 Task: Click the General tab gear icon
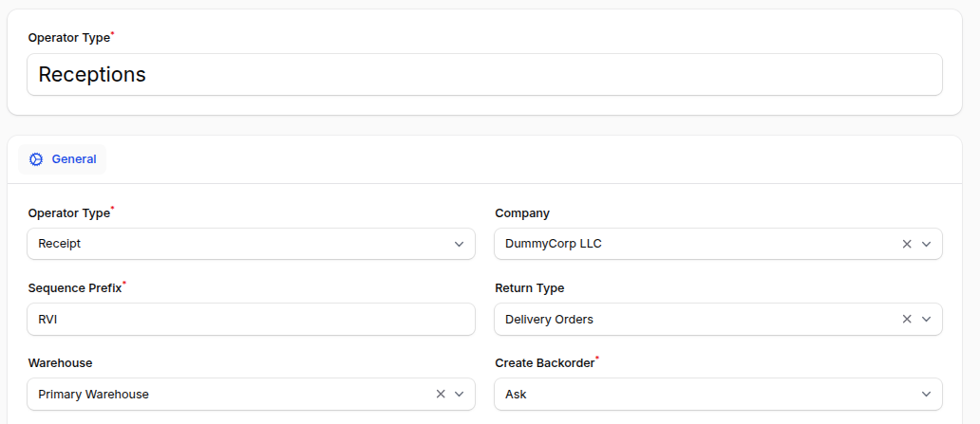pos(36,159)
